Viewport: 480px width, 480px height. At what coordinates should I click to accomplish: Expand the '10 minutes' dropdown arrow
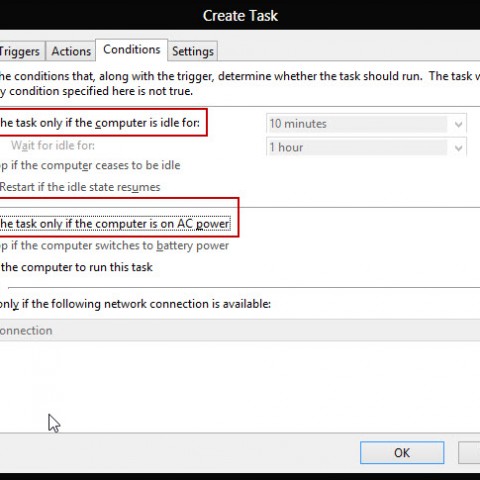pyautogui.click(x=458, y=124)
